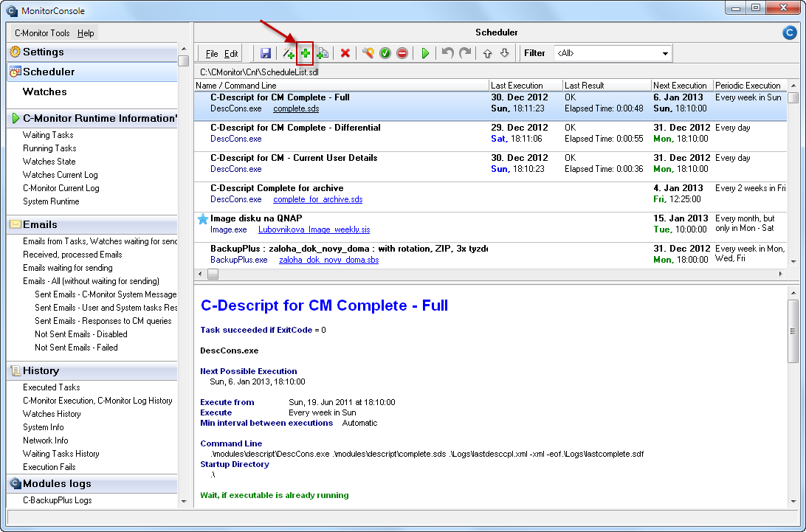806x532 pixels.
Task: Open zaloha_dok_novy_doma.sbs link
Action: tap(329, 260)
